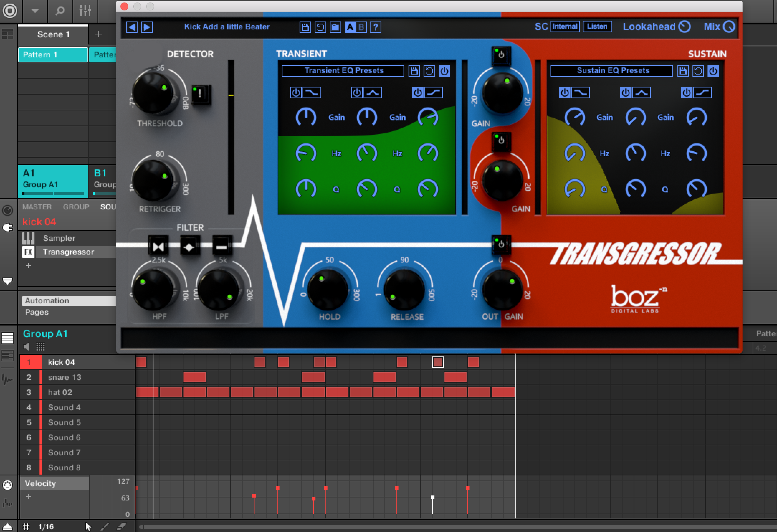Image resolution: width=777 pixels, height=532 pixels.
Task: Expand the top-left dropdown arrow menu
Action: point(35,11)
